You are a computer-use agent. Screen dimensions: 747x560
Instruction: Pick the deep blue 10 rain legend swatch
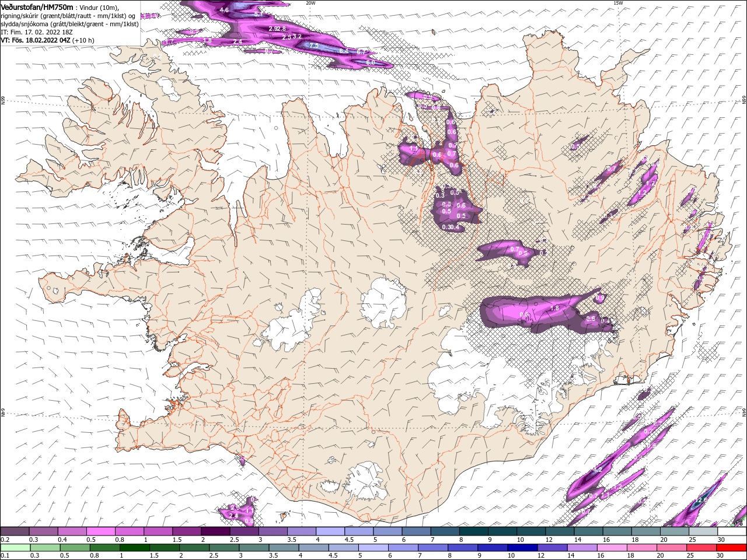(522, 548)
